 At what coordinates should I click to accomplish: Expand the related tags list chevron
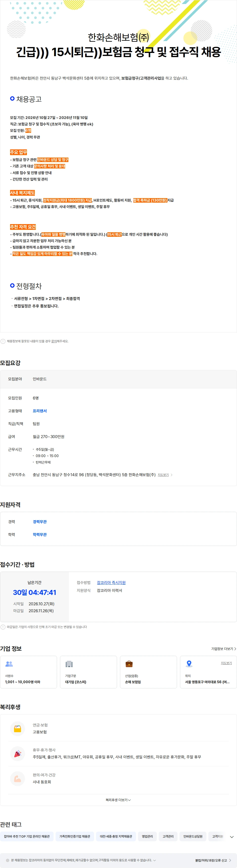coord(232,837)
